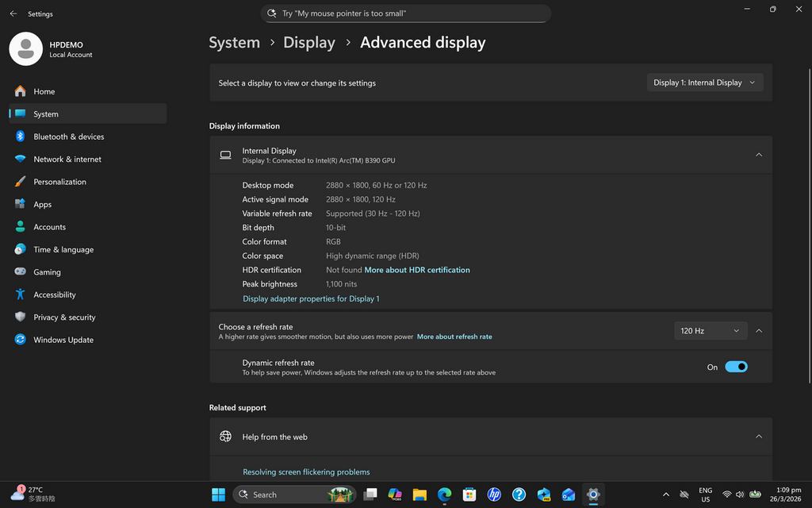Viewport: 812px width, 508px height.
Task: Open the HP app from the taskbar
Action: tap(494, 494)
